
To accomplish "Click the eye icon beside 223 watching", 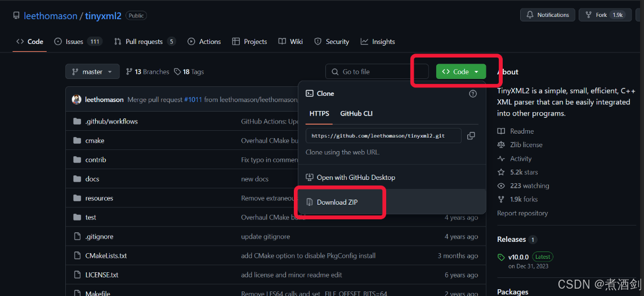I will (501, 186).
